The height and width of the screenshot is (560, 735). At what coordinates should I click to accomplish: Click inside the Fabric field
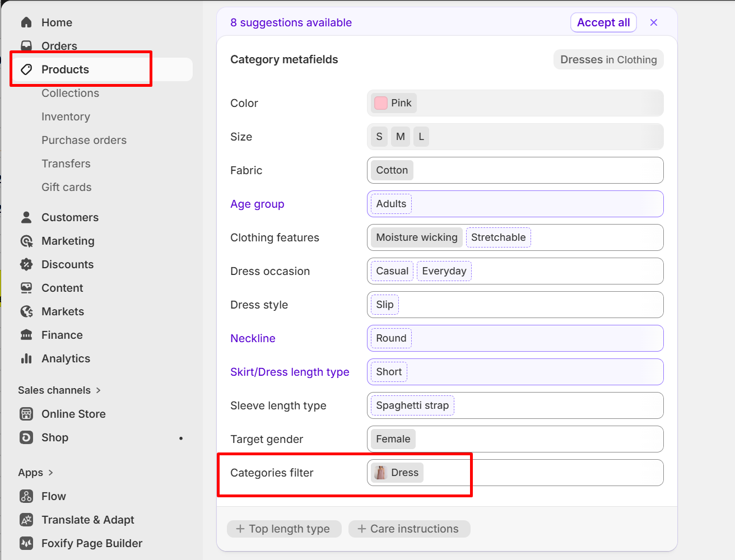pos(515,170)
